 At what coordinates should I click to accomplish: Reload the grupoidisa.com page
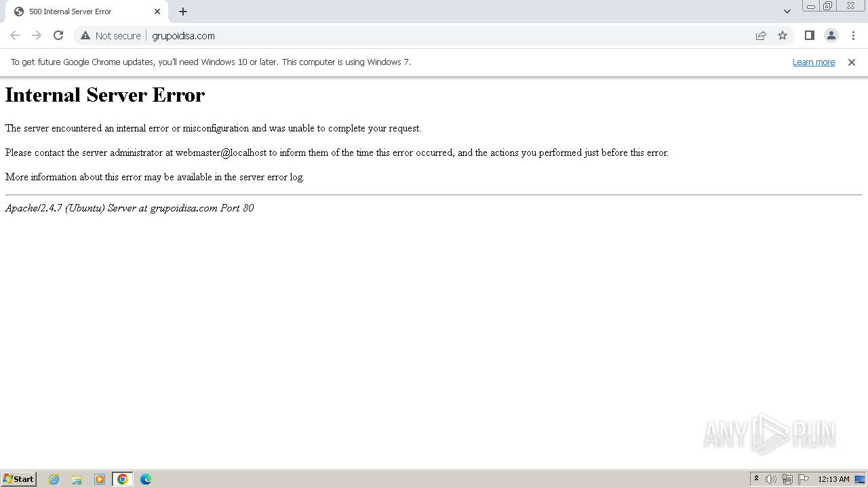(58, 35)
